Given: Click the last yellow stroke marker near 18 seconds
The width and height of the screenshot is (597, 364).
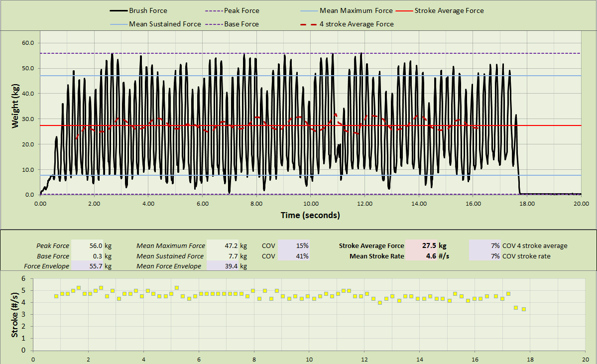Looking at the screenshot, I should (524, 309).
